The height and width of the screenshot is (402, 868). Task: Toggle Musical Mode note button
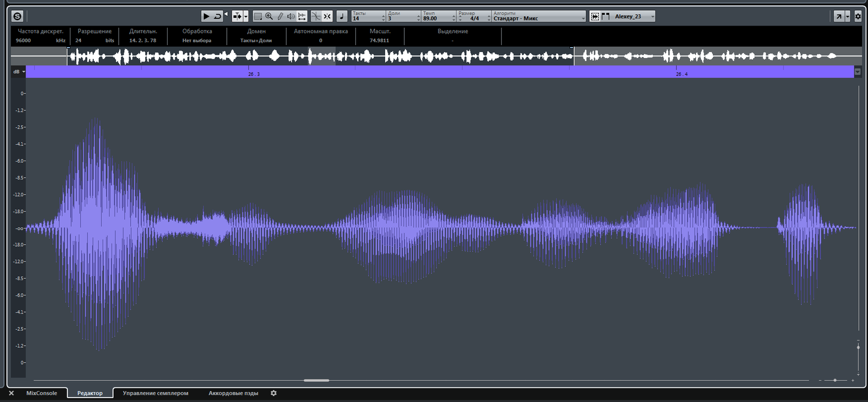tap(342, 16)
